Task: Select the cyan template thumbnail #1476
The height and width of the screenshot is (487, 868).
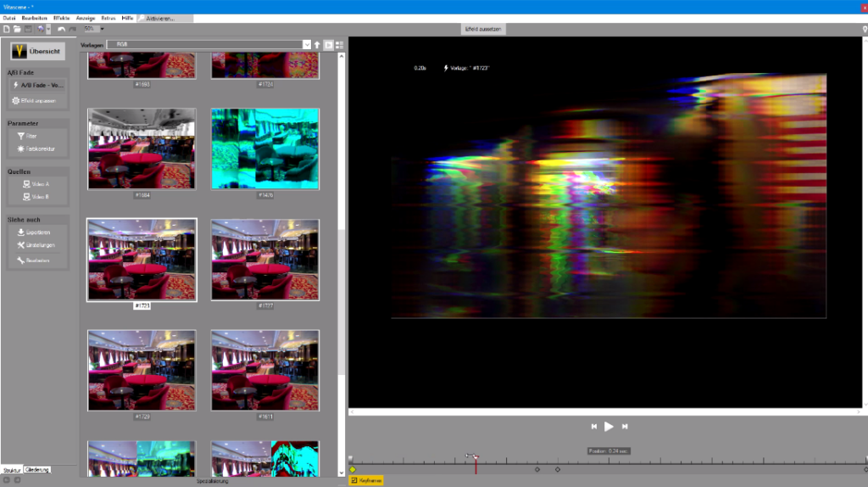Action: (265, 148)
